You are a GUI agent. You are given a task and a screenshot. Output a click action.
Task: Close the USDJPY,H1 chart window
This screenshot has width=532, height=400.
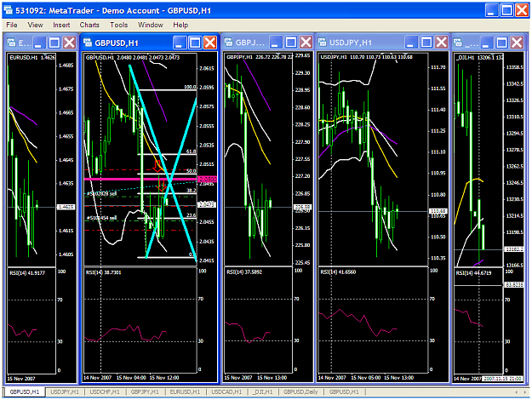coord(442,43)
